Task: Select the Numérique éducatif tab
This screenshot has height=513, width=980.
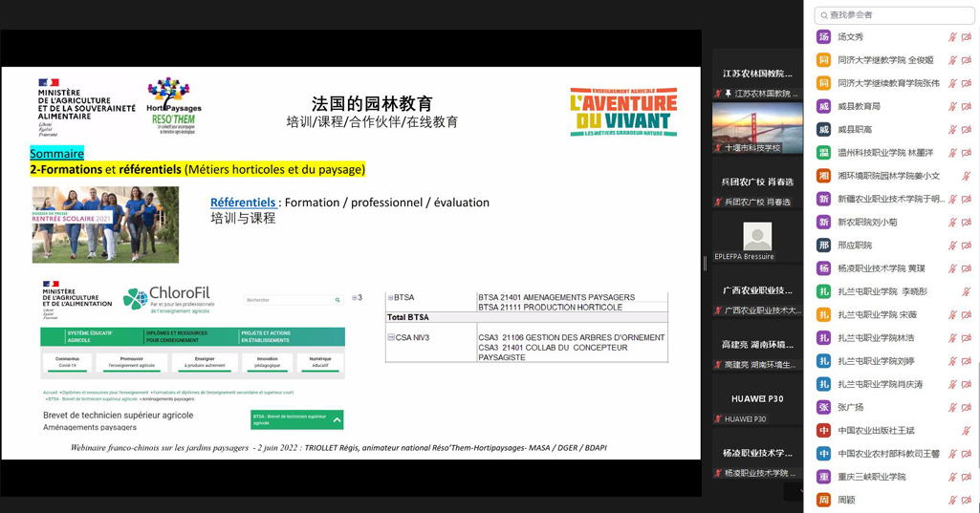Action: [x=320, y=362]
